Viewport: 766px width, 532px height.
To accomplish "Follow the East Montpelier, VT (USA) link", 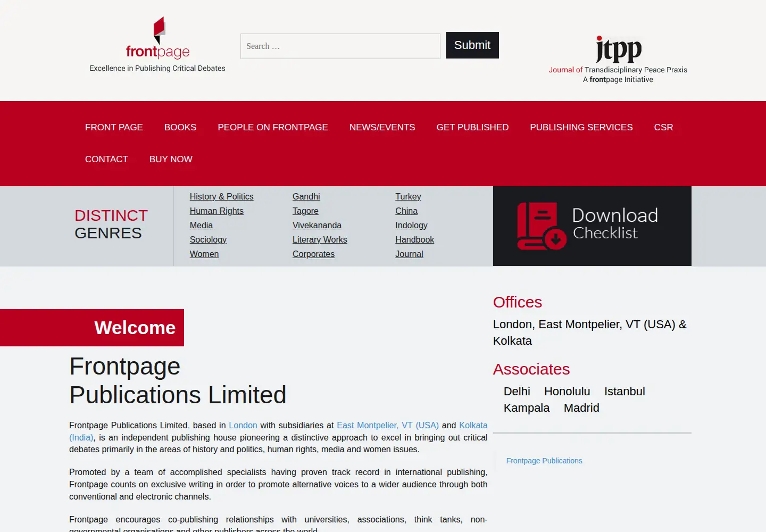I will [388, 426].
